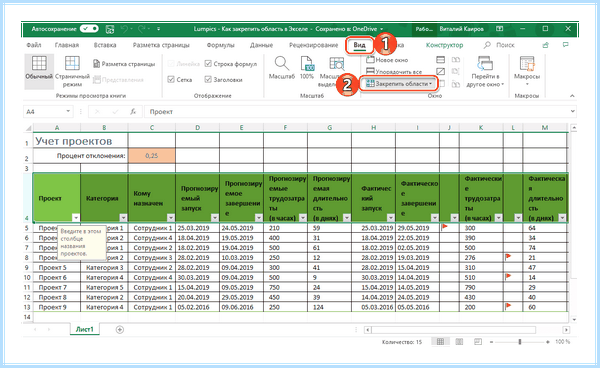Open the Name Box dropdown arrow
The width and height of the screenshot is (600, 368).
coord(68,111)
